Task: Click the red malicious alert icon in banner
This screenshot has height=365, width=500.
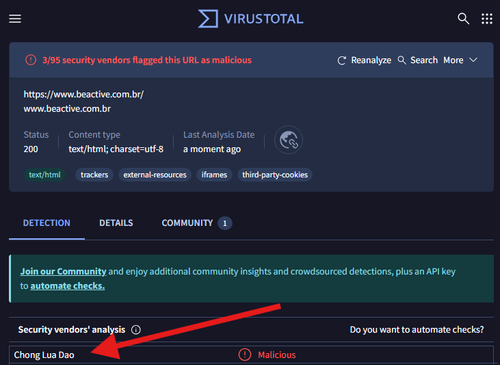Action: click(31, 60)
